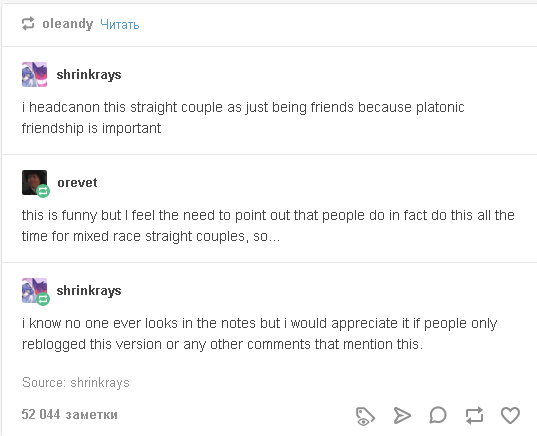This screenshot has width=537, height=436.
Task: Click orevet's avatar picture
Action: point(34,182)
